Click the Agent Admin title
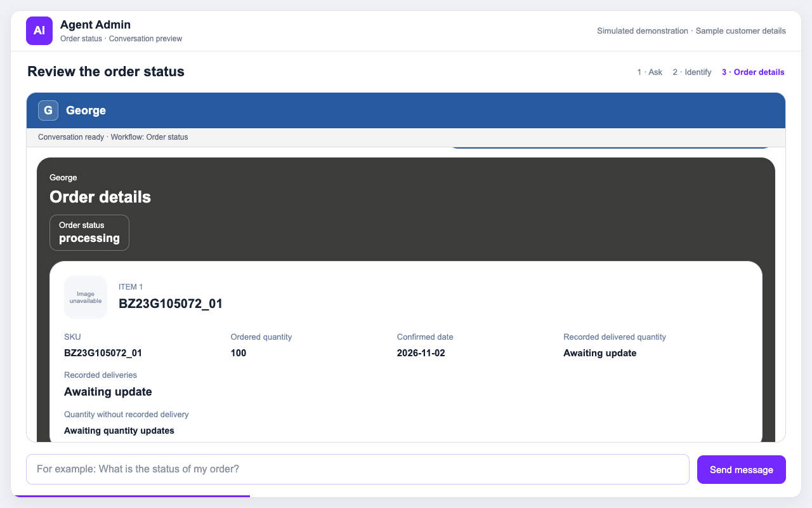Screen dimensions: 812x508 click(95, 25)
